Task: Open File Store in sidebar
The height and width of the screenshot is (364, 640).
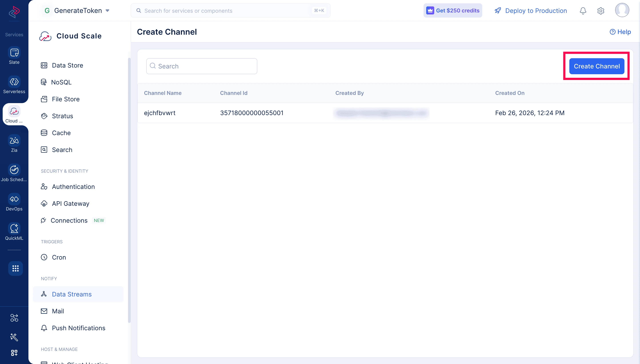Action: (x=78, y=99)
